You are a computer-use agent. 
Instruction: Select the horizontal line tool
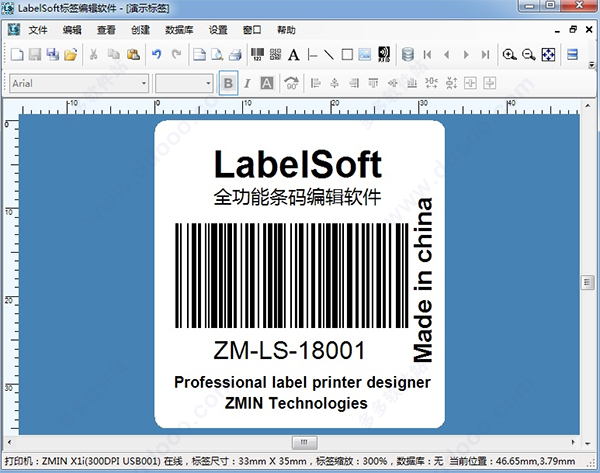pos(312,55)
